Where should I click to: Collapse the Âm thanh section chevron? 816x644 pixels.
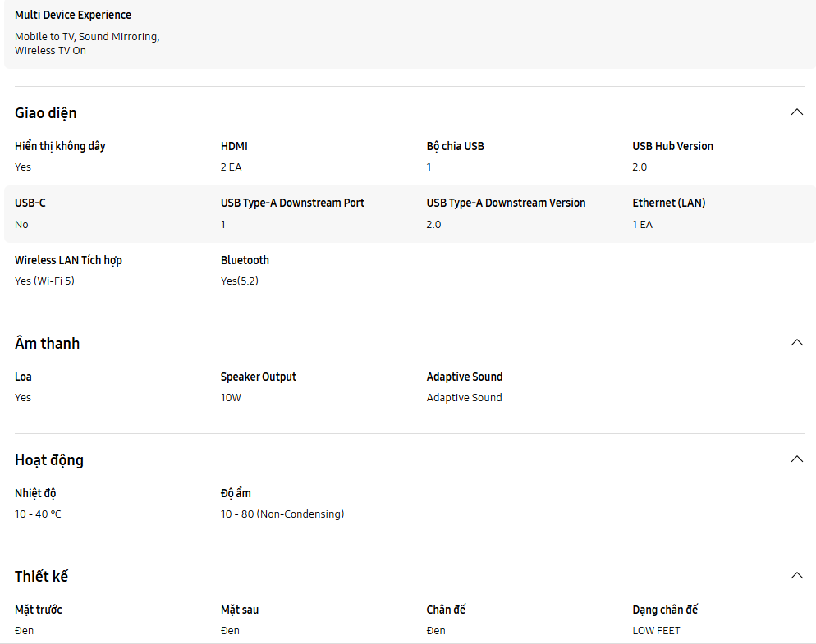coord(796,343)
